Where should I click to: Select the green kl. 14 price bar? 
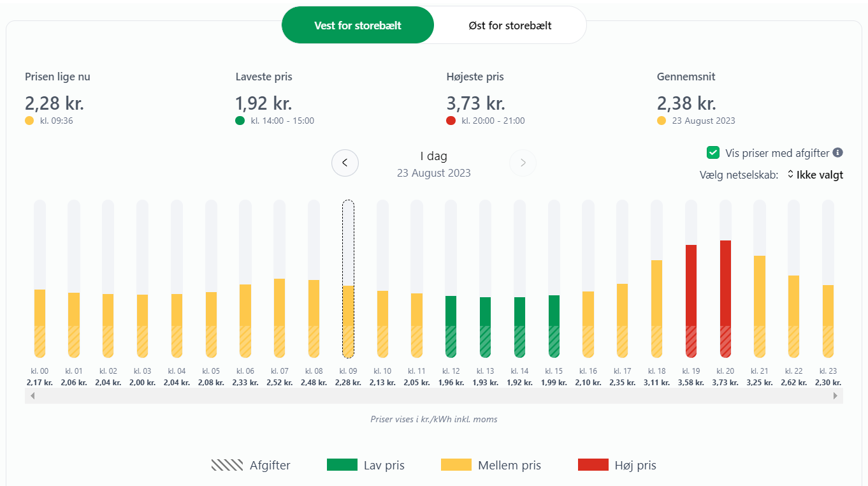520,325
